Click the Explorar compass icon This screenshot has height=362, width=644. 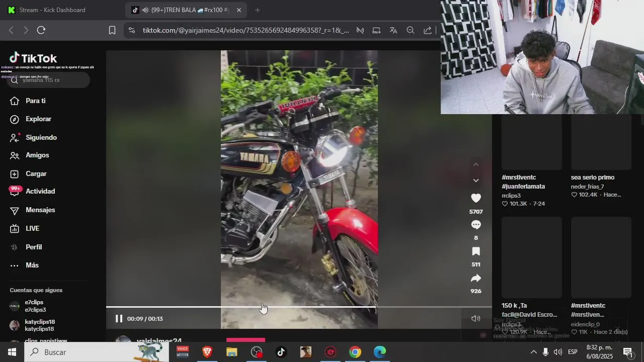click(x=15, y=119)
